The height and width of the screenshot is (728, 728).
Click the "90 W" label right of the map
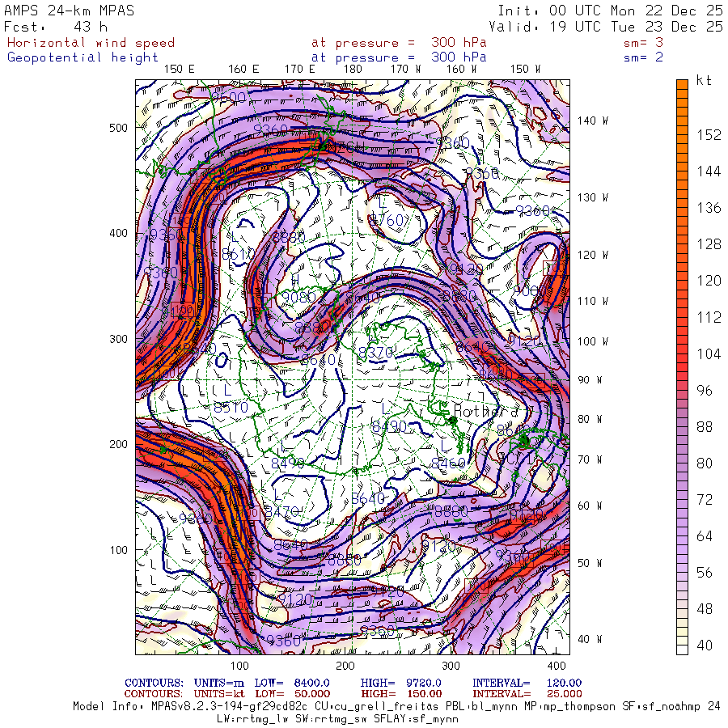pos(590,380)
